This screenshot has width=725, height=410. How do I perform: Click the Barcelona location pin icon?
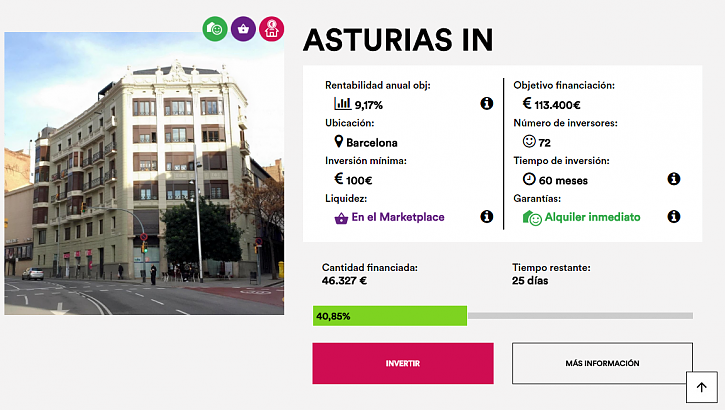point(339,142)
